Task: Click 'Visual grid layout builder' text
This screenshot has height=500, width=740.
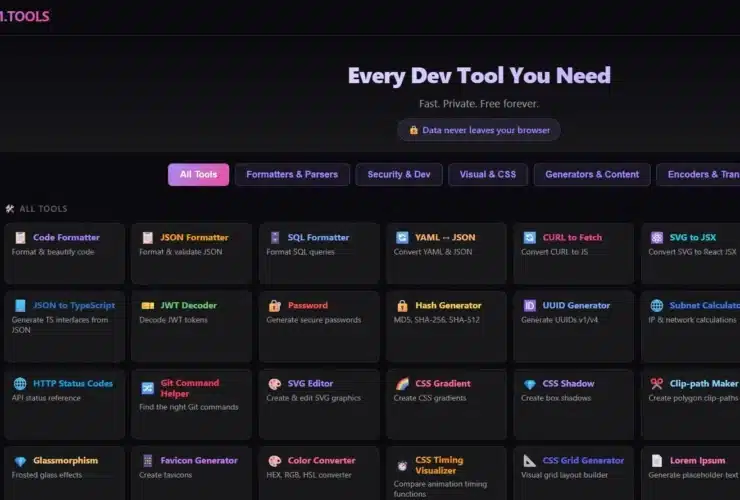Action: [564, 475]
